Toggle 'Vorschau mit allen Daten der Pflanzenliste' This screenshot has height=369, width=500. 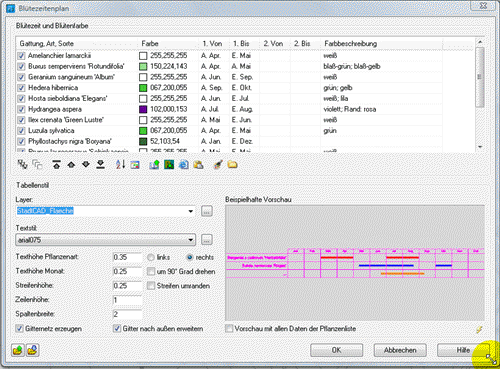[229, 329]
